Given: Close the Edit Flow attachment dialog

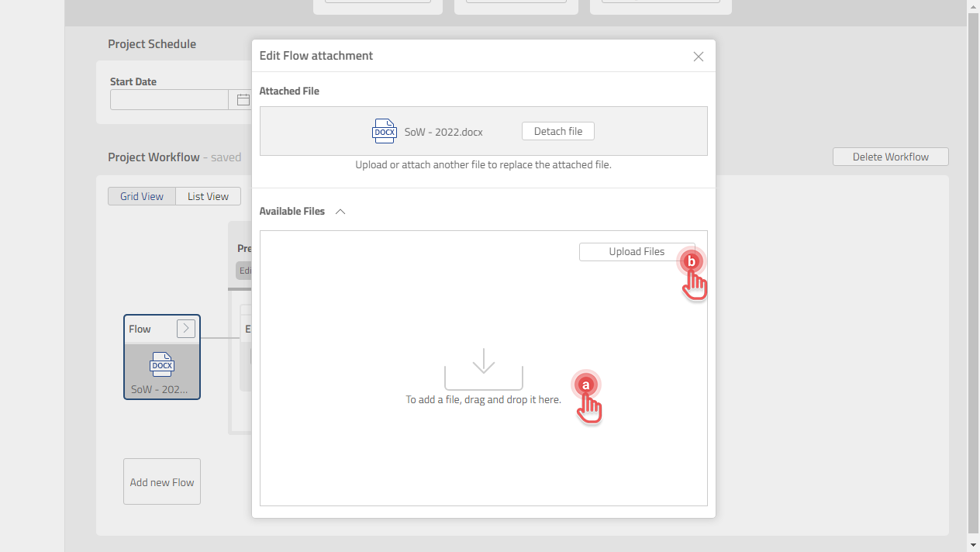Looking at the screenshot, I should click(698, 56).
